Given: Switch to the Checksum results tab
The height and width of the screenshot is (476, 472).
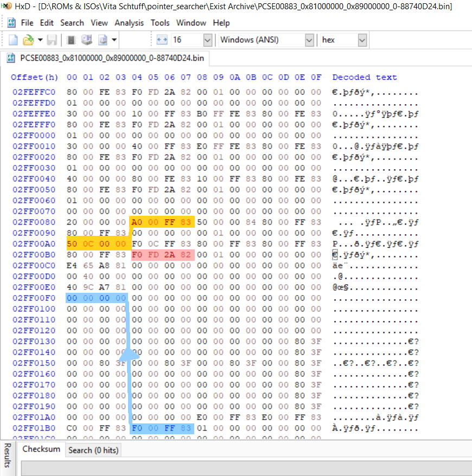Looking at the screenshot, I should pyautogui.click(x=41, y=449).
